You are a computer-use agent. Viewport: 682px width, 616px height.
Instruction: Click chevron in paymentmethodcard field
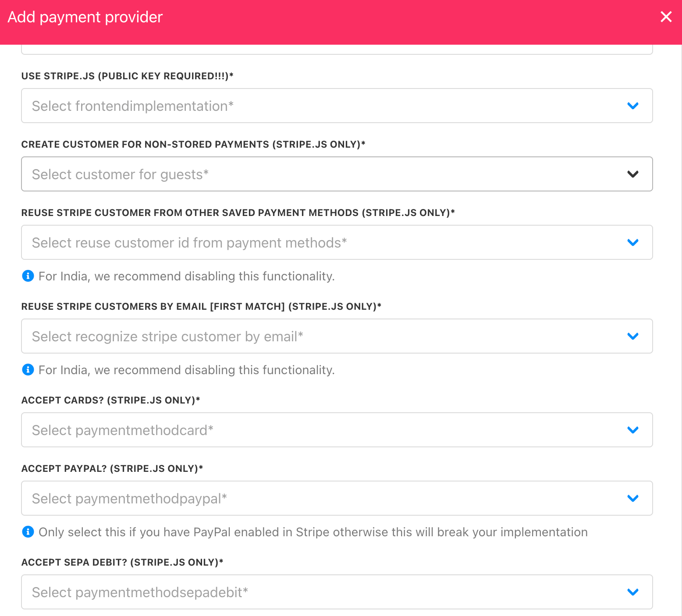[632, 430]
